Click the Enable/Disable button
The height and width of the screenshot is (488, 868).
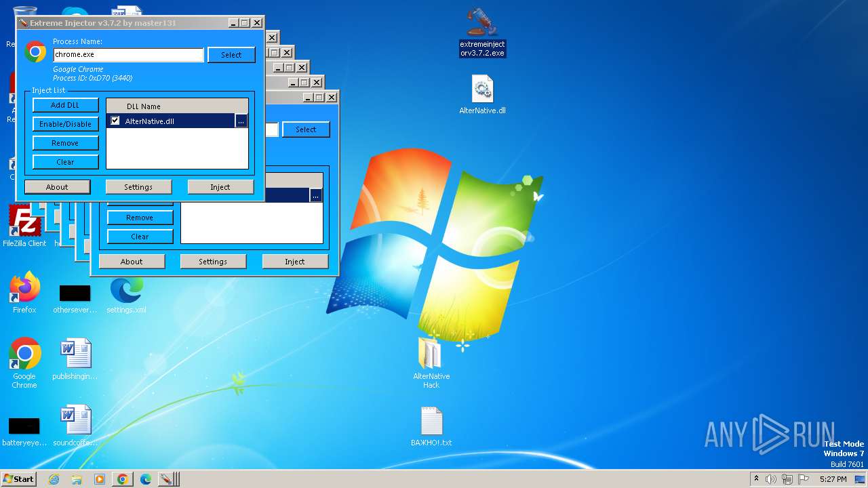pos(65,124)
